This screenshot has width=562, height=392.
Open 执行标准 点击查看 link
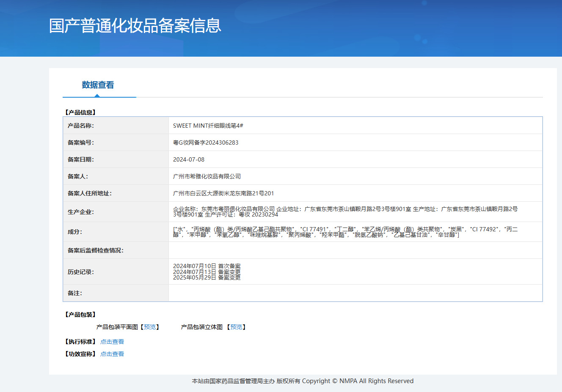[112, 342]
